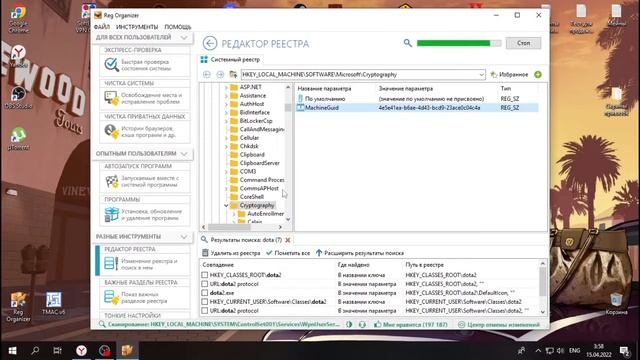Check the last URL:dota2 protocol checkbox
The height and width of the screenshot is (360, 640).
click(204, 311)
